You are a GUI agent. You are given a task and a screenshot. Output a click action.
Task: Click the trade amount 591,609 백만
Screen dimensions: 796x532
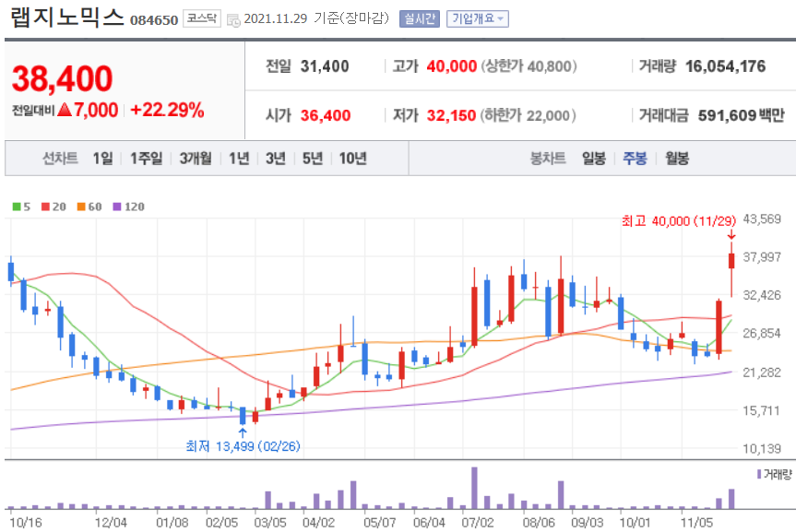[x=742, y=116]
